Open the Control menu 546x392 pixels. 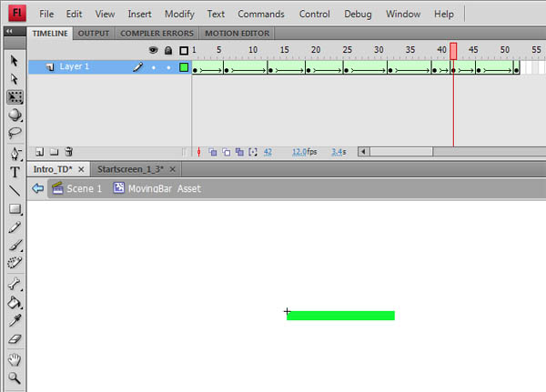pyautogui.click(x=315, y=14)
